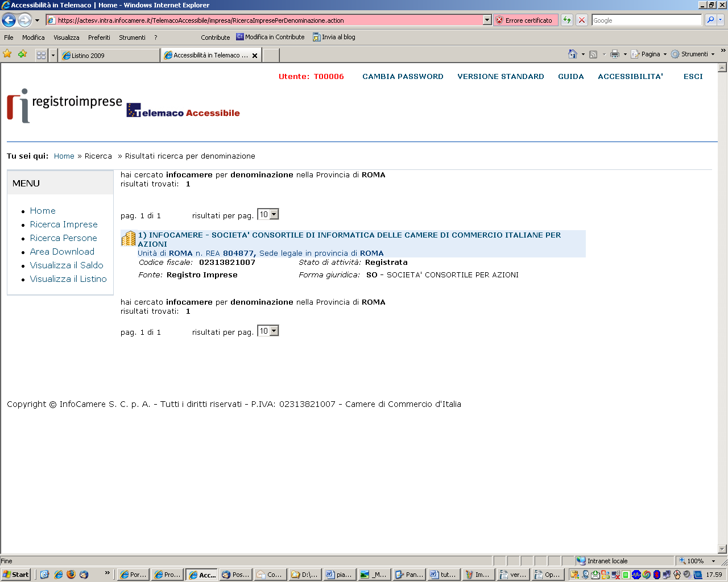Click the vertical scrollbar down arrow
The image size is (728, 582).
tap(722, 549)
